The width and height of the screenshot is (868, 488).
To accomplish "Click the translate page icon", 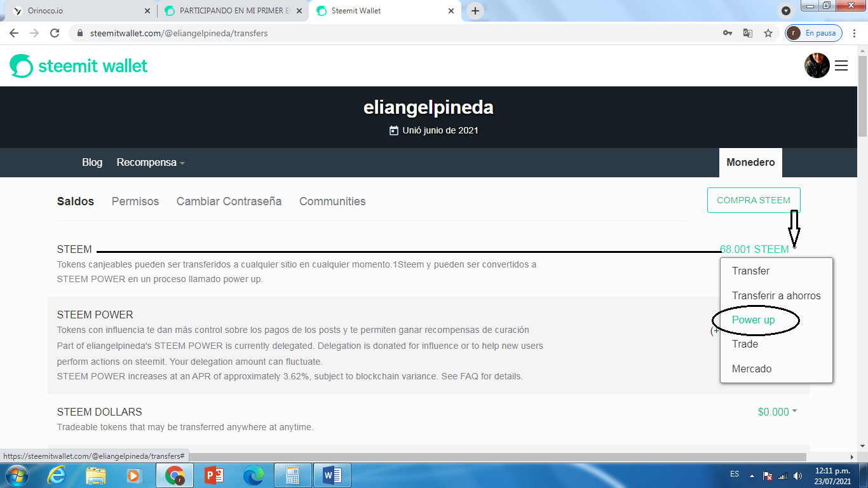I will tap(748, 33).
